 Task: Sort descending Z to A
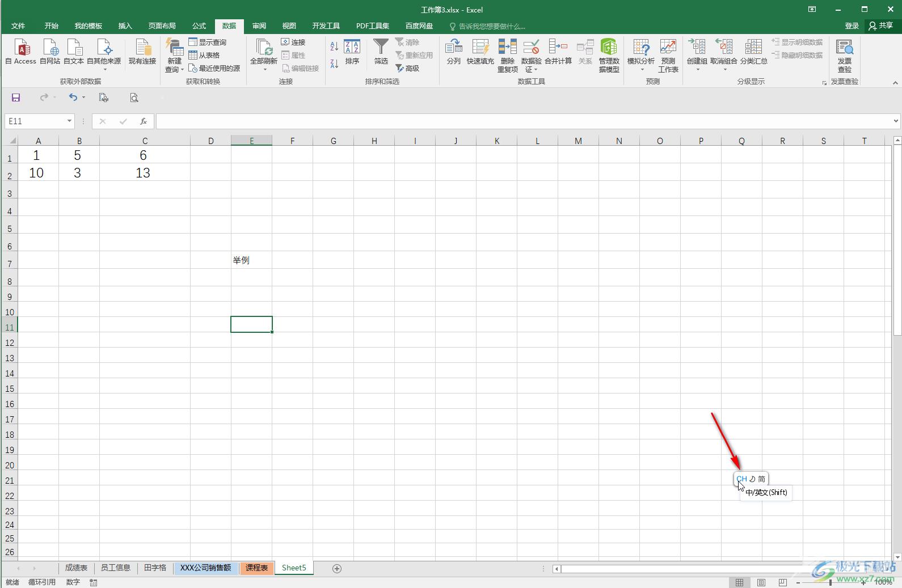(x=334, y=64)
